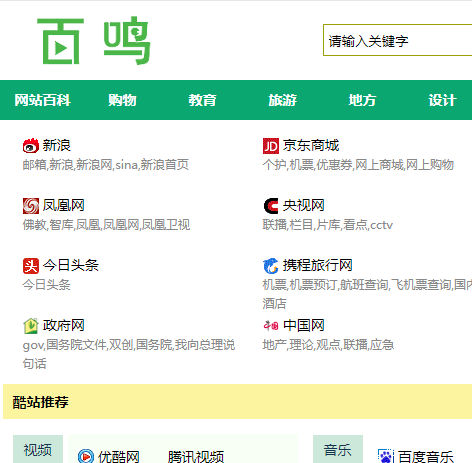This screenshot has height=463, width=472.
Task: Open the 凤凰网 link
Action: 63,206
